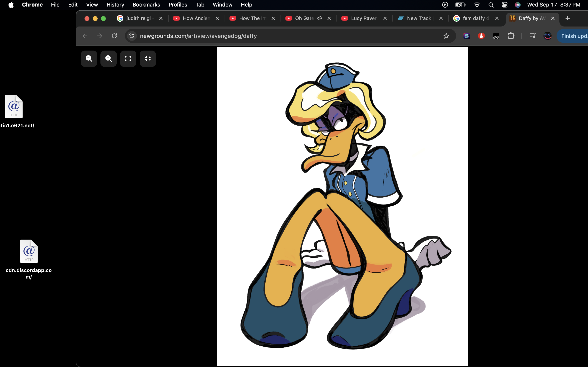588x367 pixels.
Task: Bookmark this page with the star icon
Action: (x=446, y=36)
